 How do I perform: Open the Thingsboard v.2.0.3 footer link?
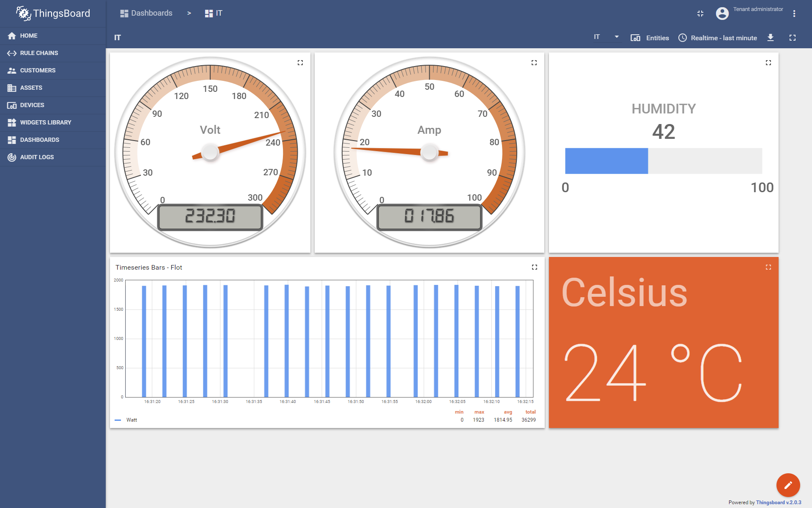tap(778, 502)
